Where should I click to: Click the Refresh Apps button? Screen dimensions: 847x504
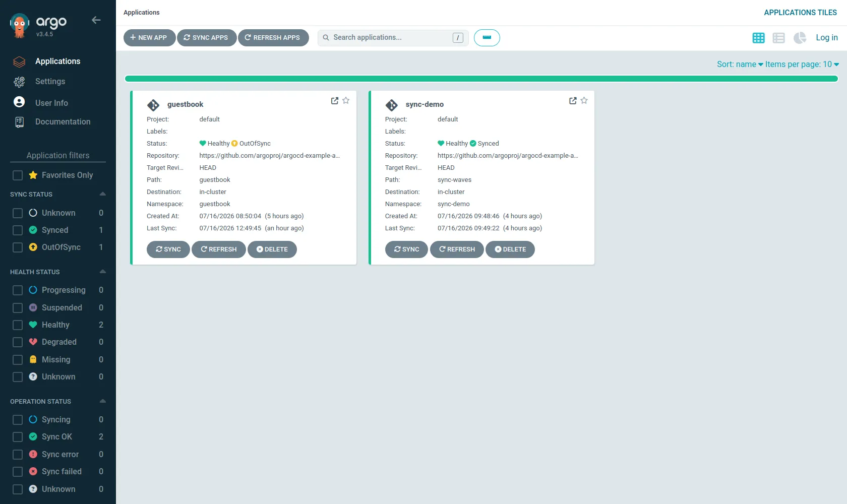(273, 38)
